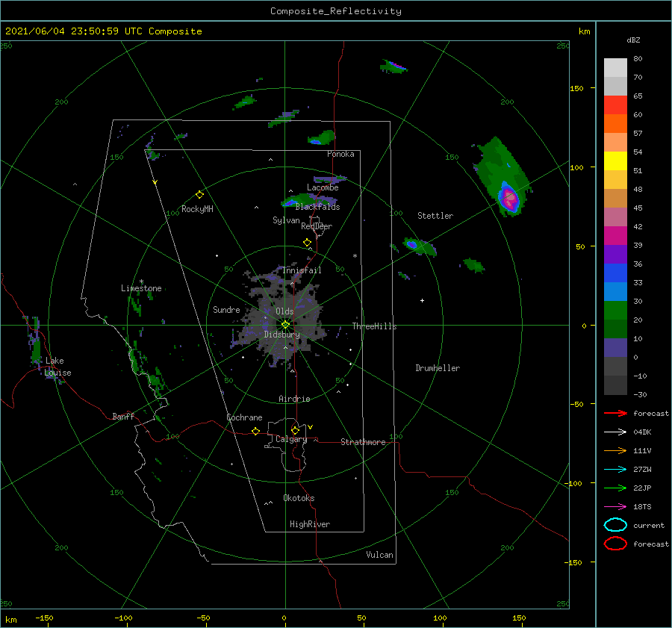Choose the magenta 18TS arrow in legend
672x628 pixels.
[x=615, y=507]
